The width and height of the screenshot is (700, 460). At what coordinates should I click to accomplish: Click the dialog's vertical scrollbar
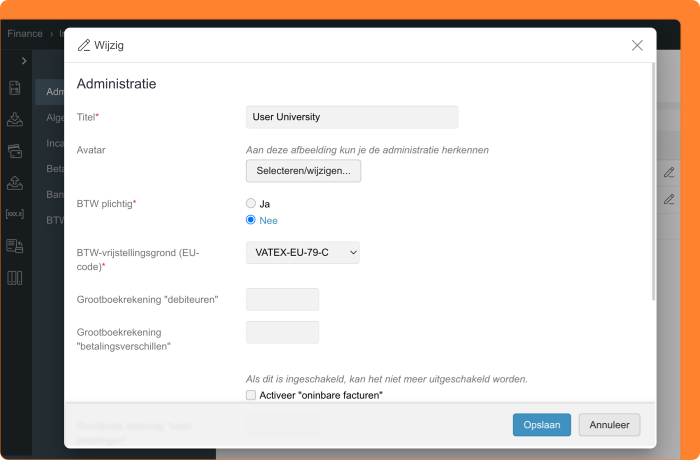[653, 181]
